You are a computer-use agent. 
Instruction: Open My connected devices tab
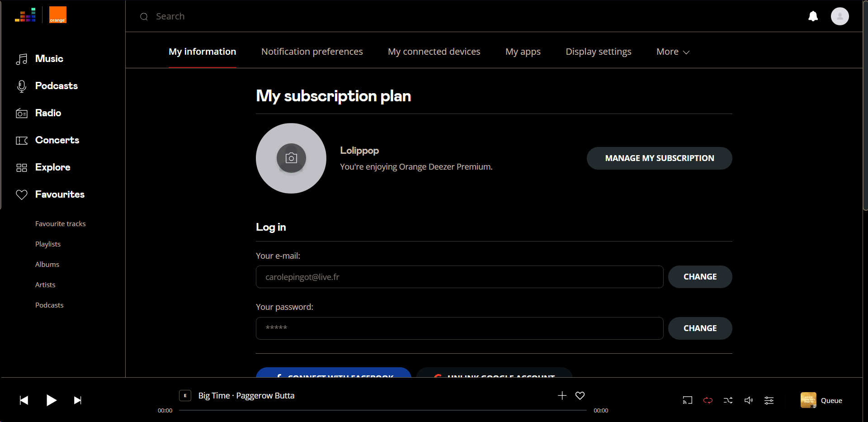tap(434, 52)
